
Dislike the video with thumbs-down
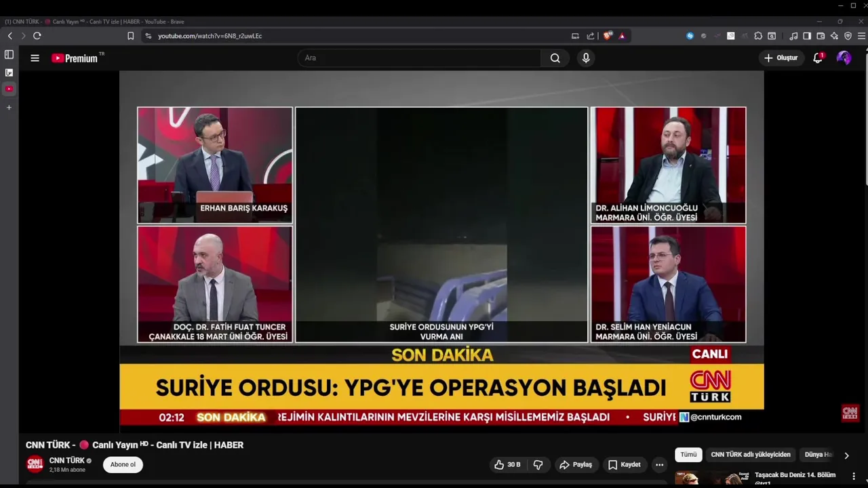tap(538, 465)
